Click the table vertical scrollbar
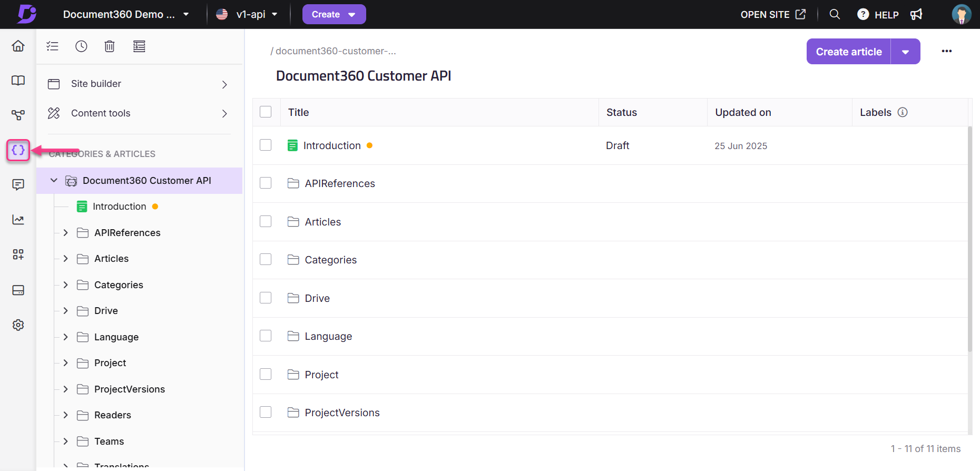Screen dimensions: 980x471 pyautogui.click(x=970, y=238)
